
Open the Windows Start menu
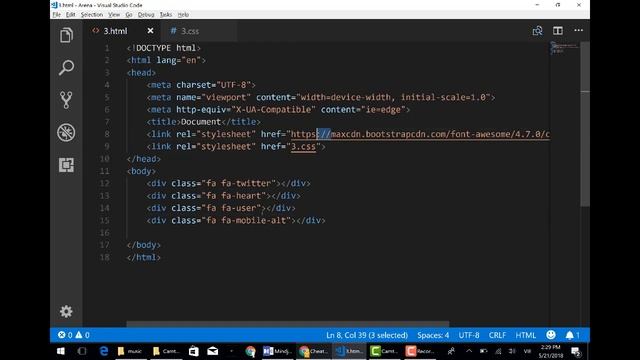click(61, 351)
